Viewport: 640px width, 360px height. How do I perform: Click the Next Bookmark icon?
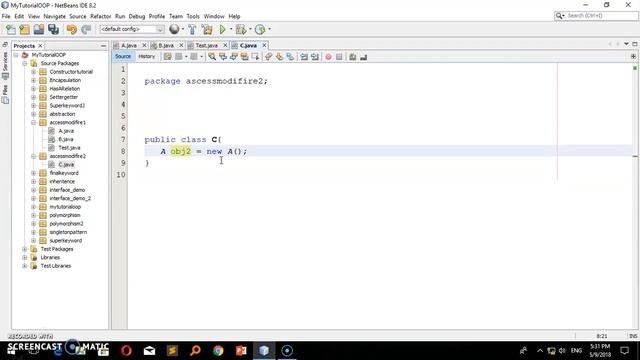[x=280, y=57]
